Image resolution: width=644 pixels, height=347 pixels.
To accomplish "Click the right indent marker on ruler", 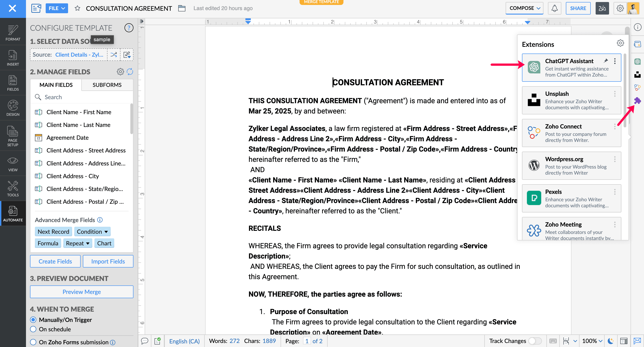I will coord(527,23).
